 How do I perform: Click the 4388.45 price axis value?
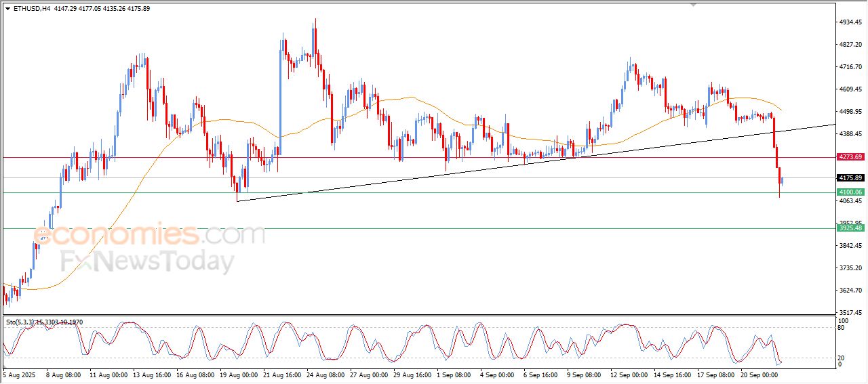pos(850,134)
